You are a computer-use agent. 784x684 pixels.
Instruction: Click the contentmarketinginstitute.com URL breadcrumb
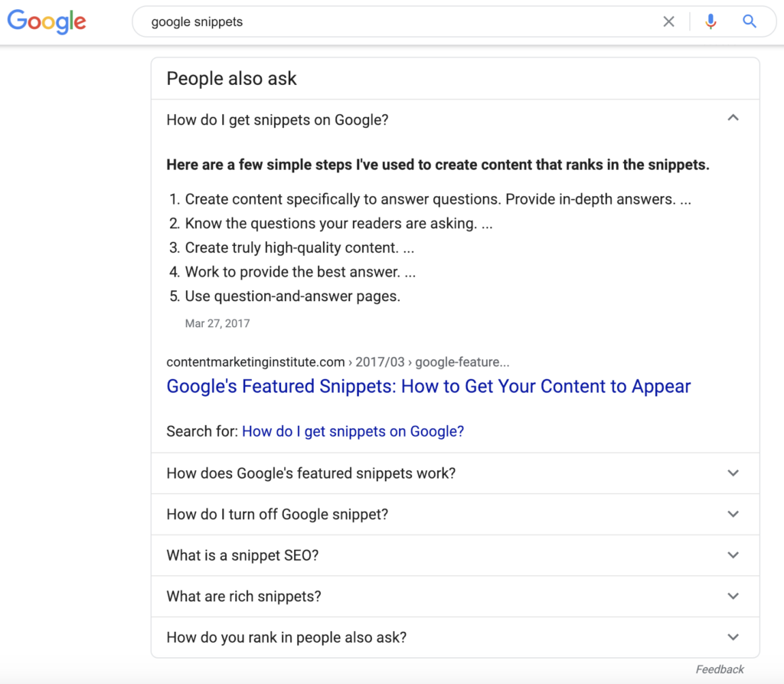pos(338,362)
